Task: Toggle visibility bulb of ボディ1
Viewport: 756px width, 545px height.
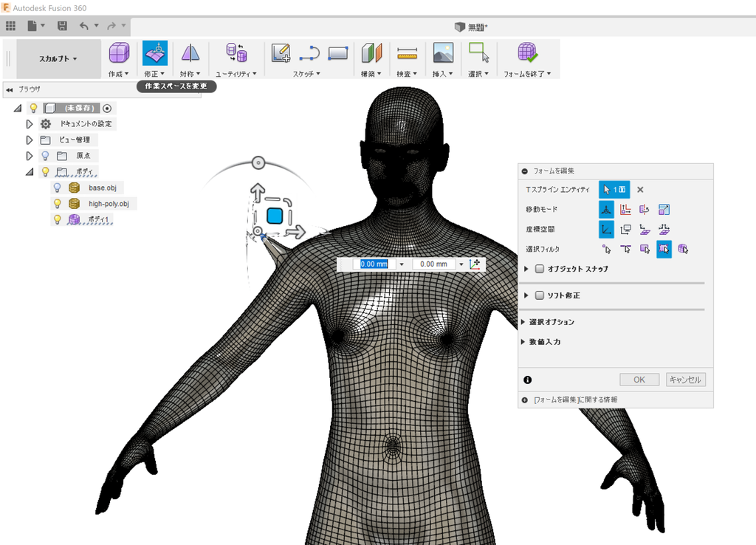Action: [x=58, y=219]
